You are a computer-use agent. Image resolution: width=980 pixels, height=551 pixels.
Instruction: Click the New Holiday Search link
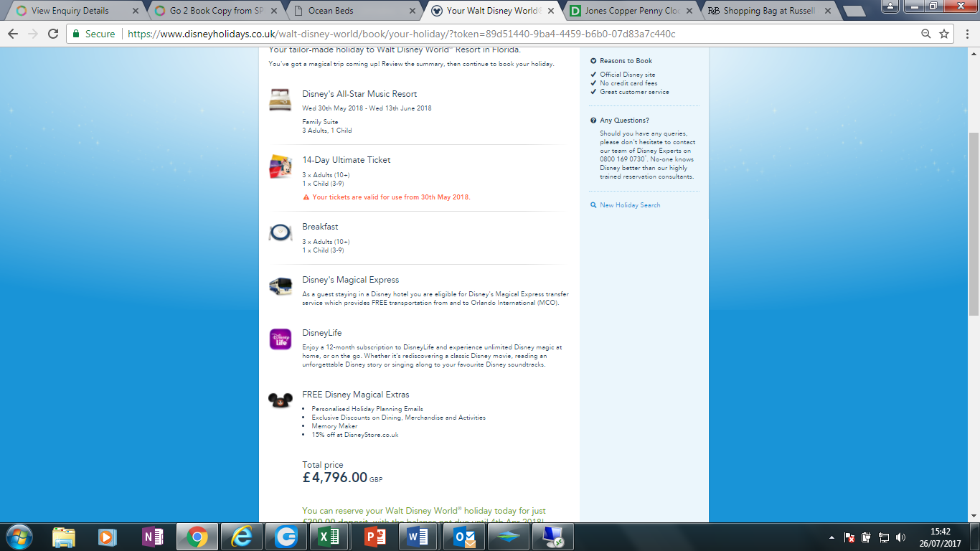pyautogui.click(x=630, y=205)
